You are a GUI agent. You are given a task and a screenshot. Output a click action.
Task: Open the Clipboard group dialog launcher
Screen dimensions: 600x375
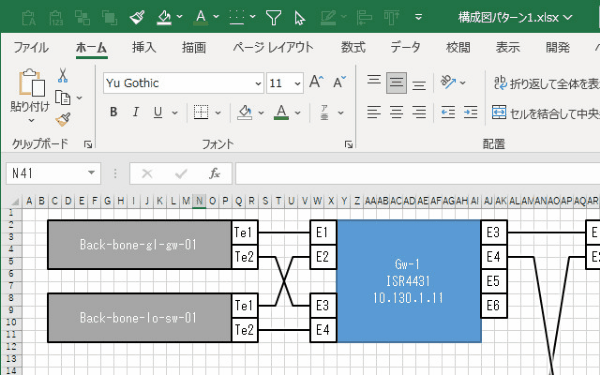[x=88, y=144]
